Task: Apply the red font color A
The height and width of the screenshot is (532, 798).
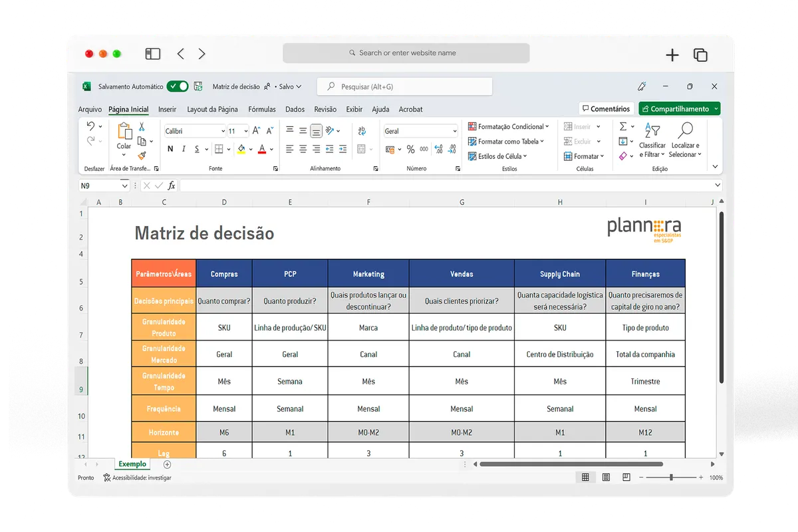Action: point(262,149)
